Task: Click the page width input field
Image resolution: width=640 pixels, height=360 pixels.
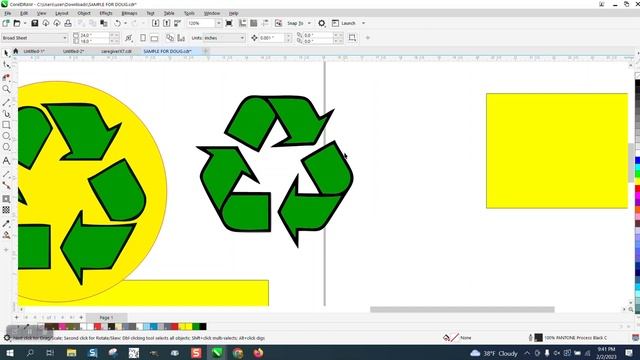Action: 95,36
